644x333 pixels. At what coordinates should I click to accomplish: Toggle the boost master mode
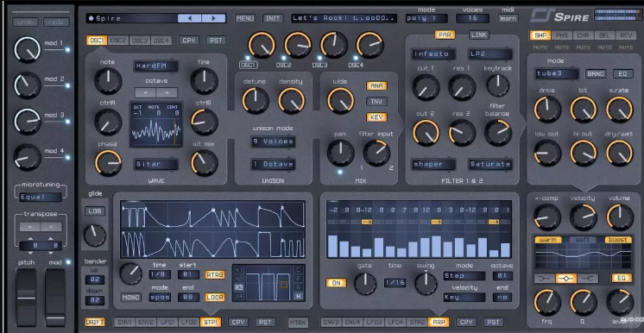point(618,240)
